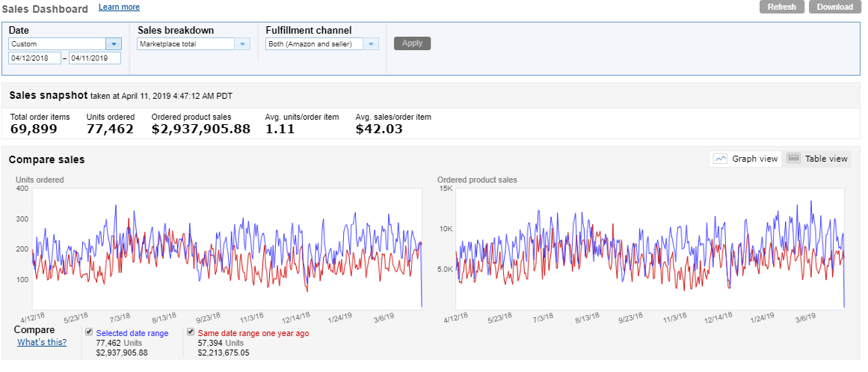Open the Date range dropdown arrow
Viewport: 868px width, 372px height.
coord(114,44)
